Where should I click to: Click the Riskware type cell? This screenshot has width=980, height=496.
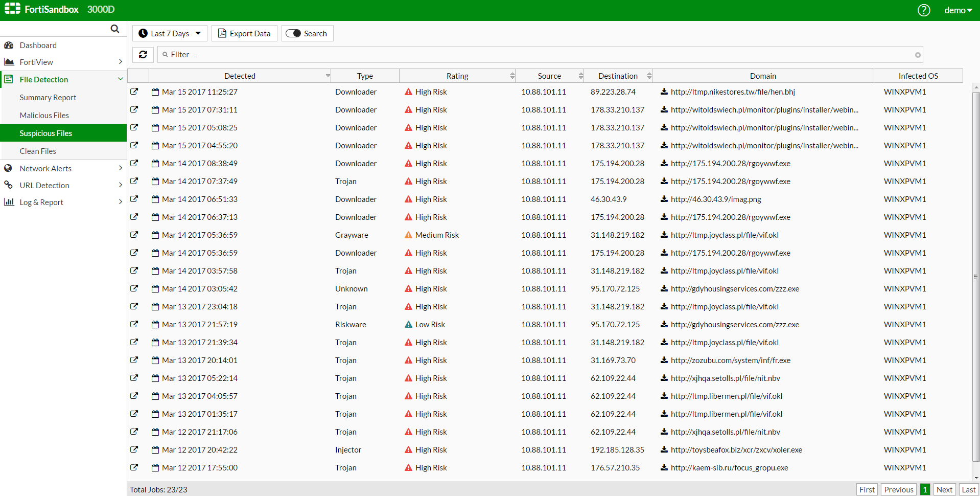pos(351,324)
